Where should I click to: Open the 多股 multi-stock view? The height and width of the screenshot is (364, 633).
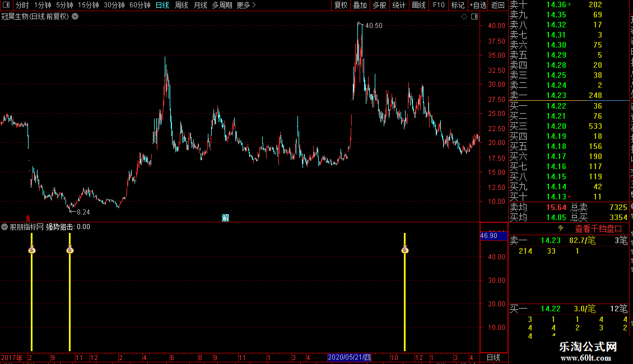point(379,5)
